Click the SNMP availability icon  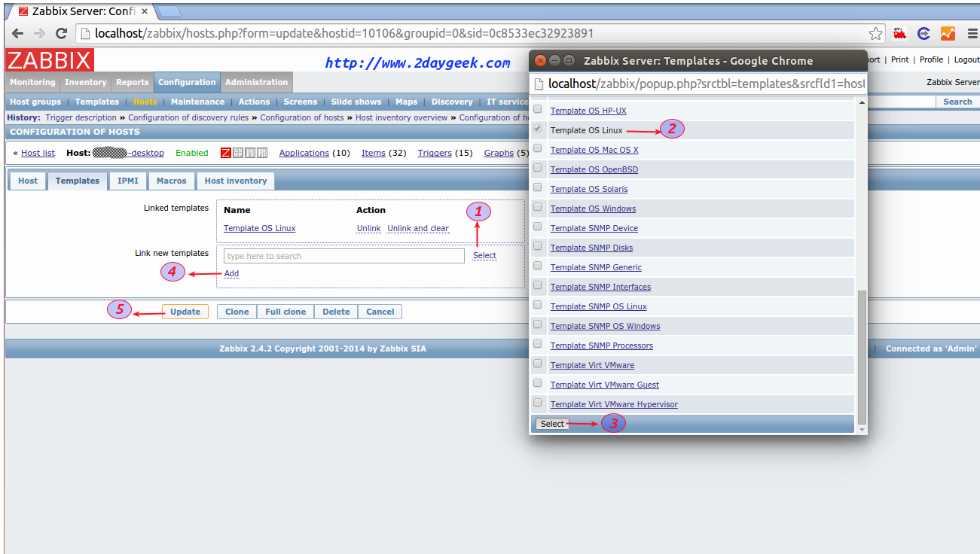click(x=238, y=153)
